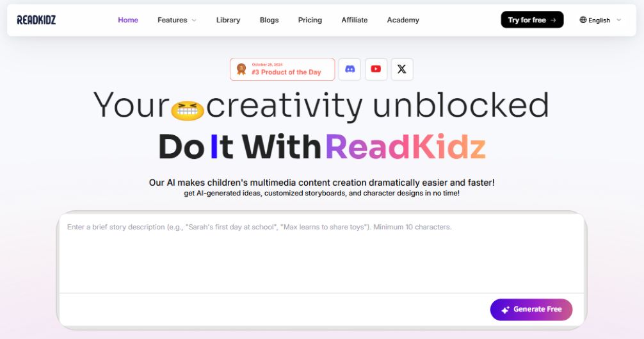This screenshot has width=644, height=339.
Task: Click the globe language icon
Action: click(583, 20)
